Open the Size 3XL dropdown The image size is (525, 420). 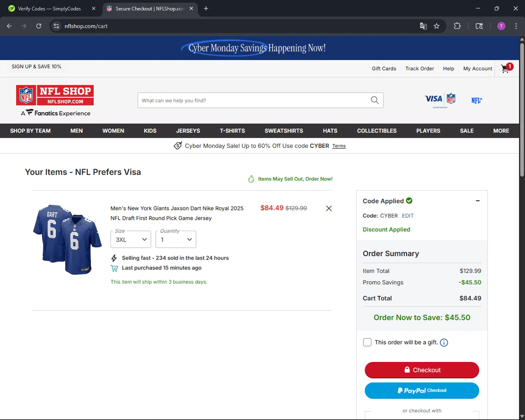[x=131, y=239]
